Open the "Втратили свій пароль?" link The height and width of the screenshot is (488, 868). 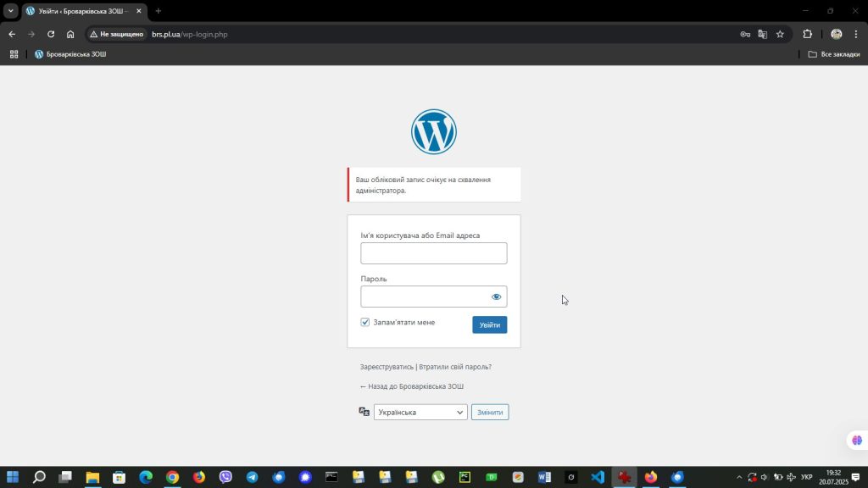click(x=455, y=367)
